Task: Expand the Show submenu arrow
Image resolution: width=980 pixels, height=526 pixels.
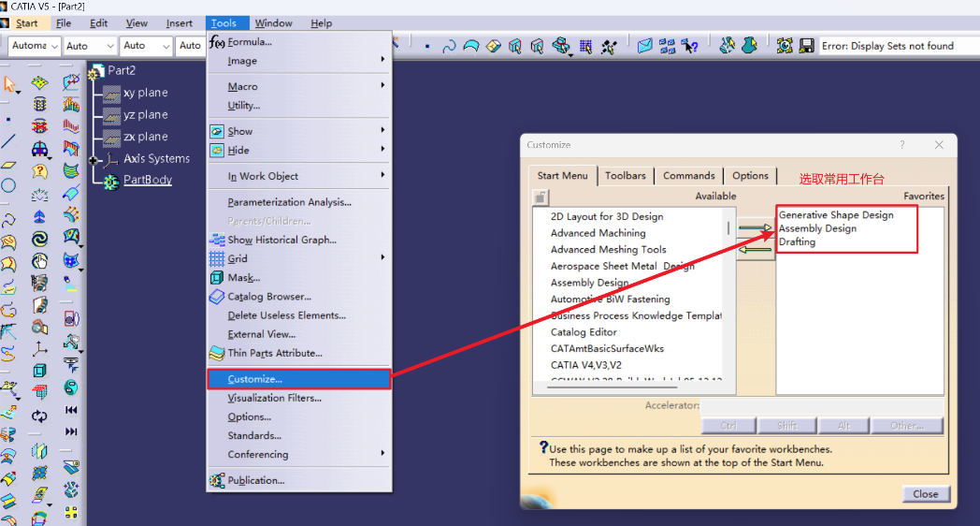Action: [x=382, y=130]
